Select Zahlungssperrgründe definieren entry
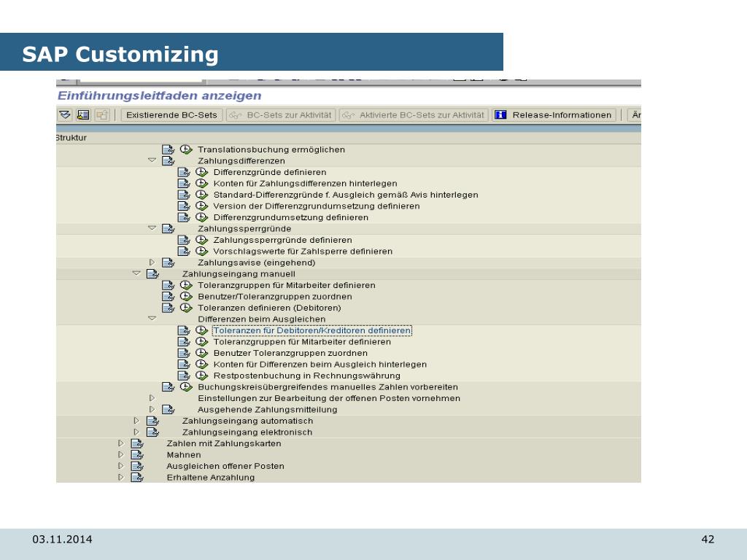This screenshot has height=560, width=747. pyautogui.click(x=282, y=240)
